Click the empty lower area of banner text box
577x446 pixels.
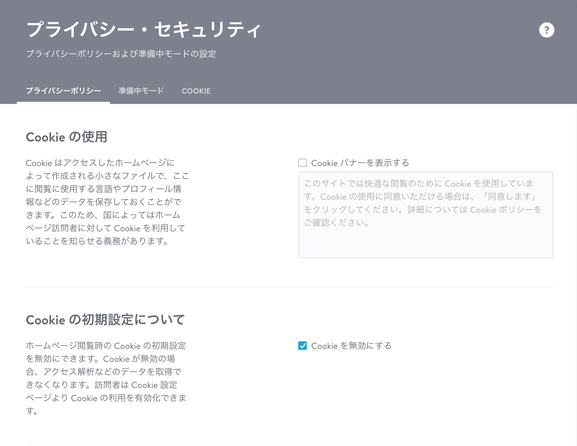pyautogui.click(x=425, y=243)
